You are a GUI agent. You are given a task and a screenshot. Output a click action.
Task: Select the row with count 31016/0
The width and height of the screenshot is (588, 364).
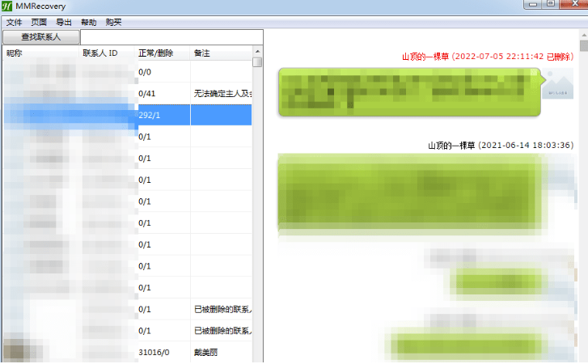128,353
